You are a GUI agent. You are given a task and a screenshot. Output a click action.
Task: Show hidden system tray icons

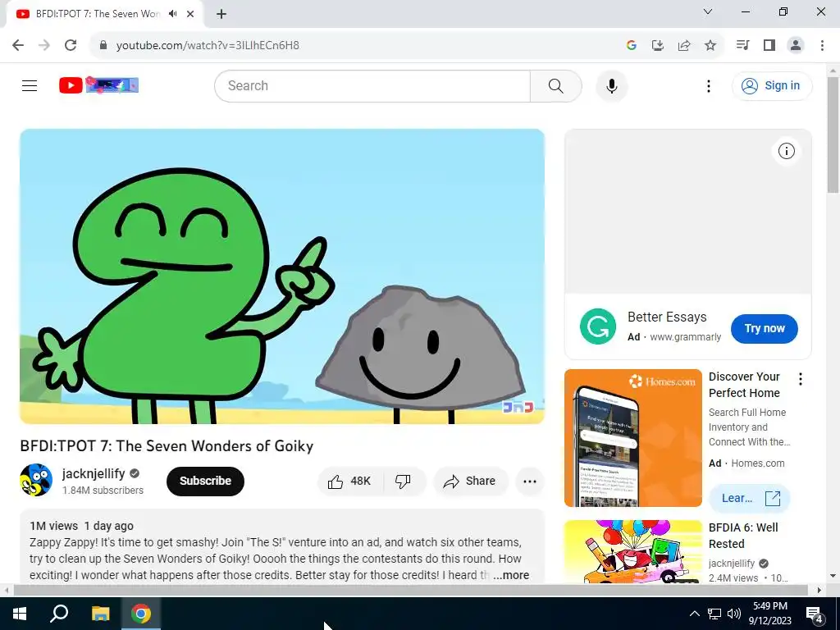[x=694, y=614]
